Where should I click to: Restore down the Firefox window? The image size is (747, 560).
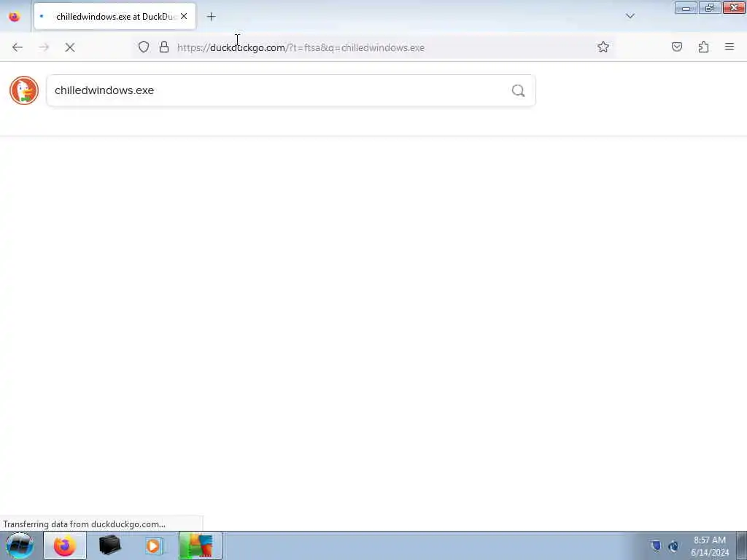tap(710, 8)
